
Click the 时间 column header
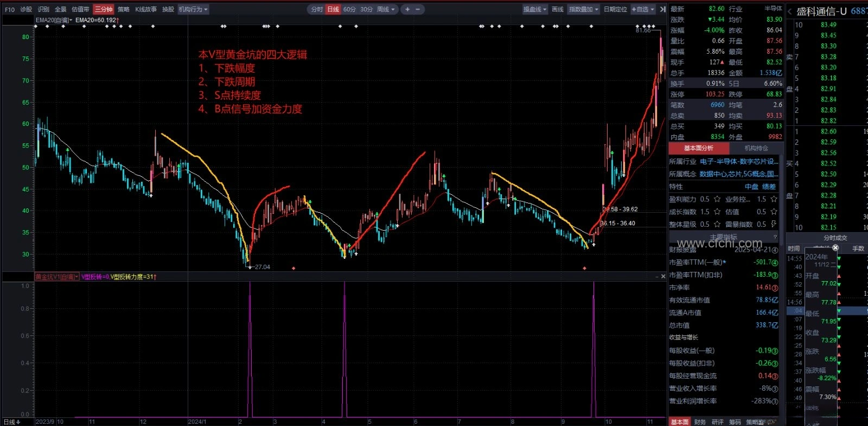[793, 249]
